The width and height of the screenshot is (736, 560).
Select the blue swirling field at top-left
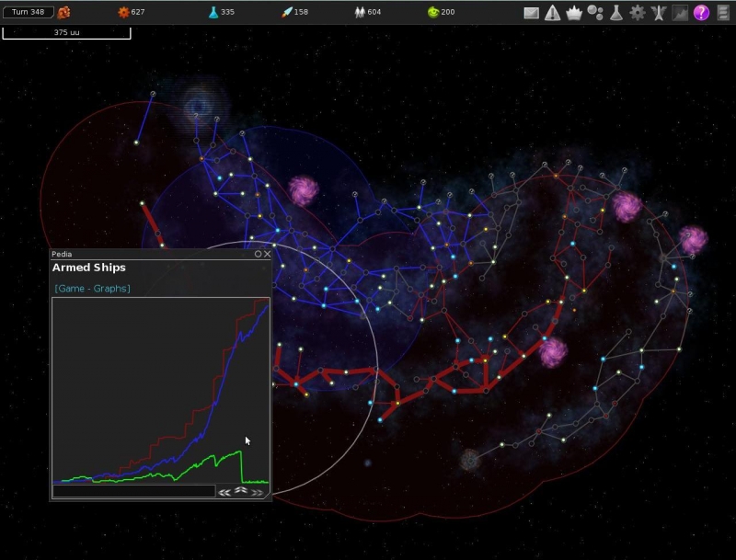pyautogui.click(x=199, y=106)
